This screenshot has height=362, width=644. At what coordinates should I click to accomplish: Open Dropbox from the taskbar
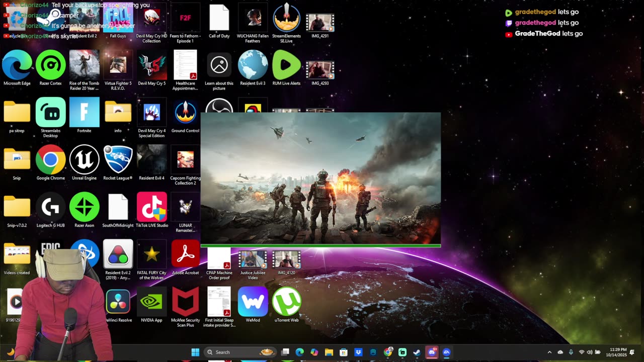pos(358,352)
